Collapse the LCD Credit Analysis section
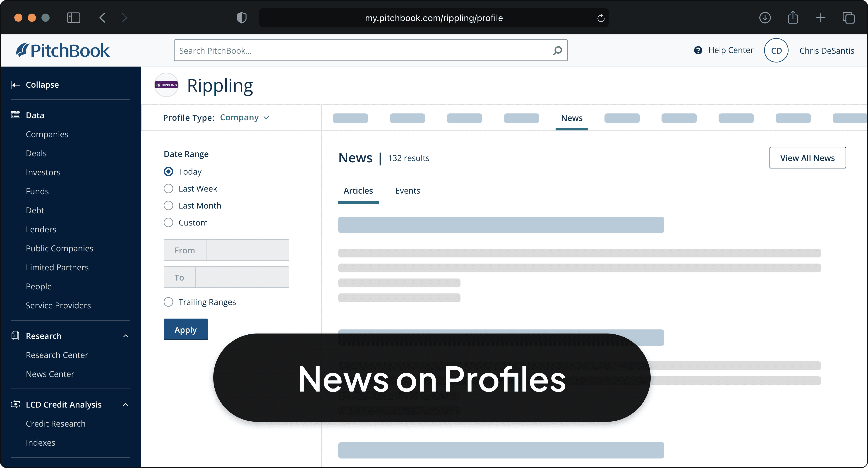Viewport: 868px width, 468px height. (x=126, y=405)
